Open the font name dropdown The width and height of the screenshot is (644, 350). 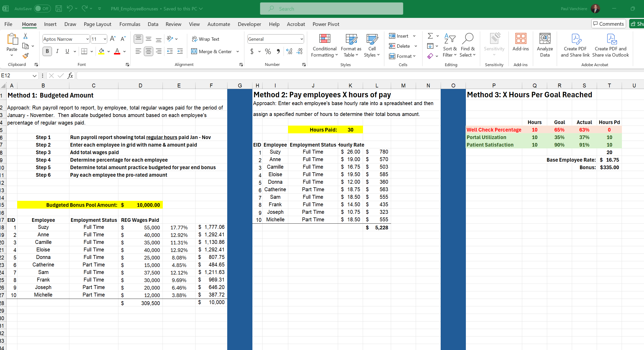pyautogui.click(x=88, y=39)
